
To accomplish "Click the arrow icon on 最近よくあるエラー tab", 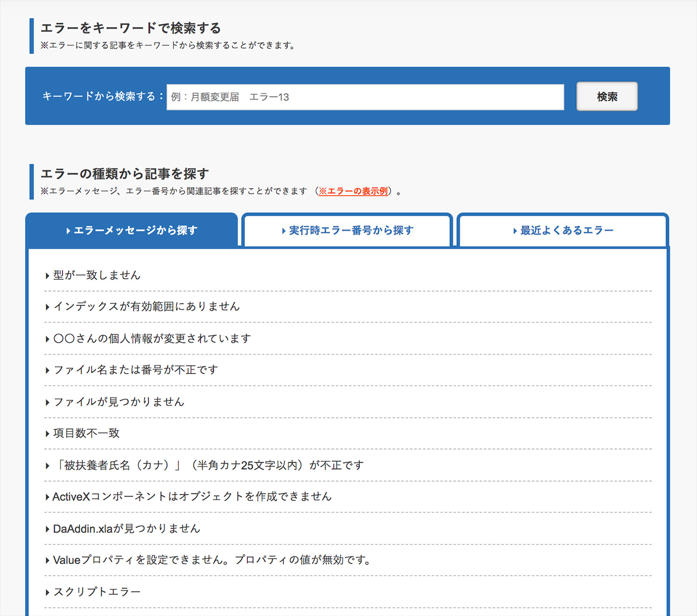I will click(515, 231).
